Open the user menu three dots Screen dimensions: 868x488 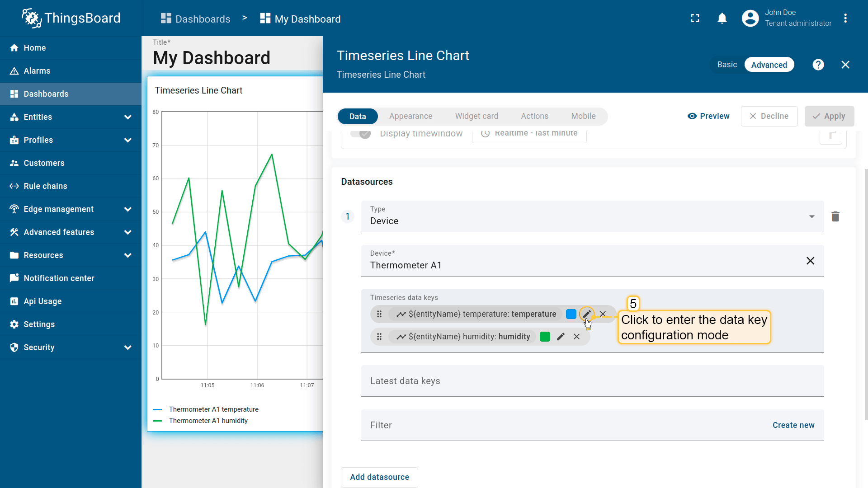(x=845, y=19)
